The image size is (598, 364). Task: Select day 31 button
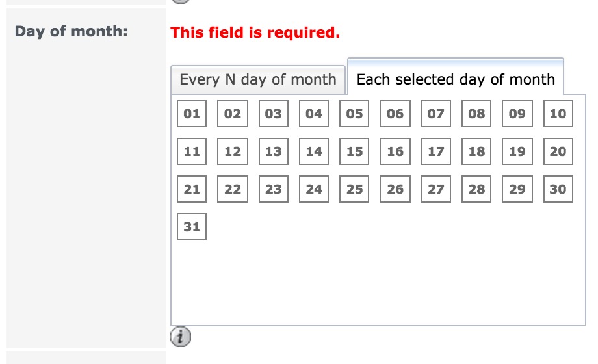click(192, 227)
